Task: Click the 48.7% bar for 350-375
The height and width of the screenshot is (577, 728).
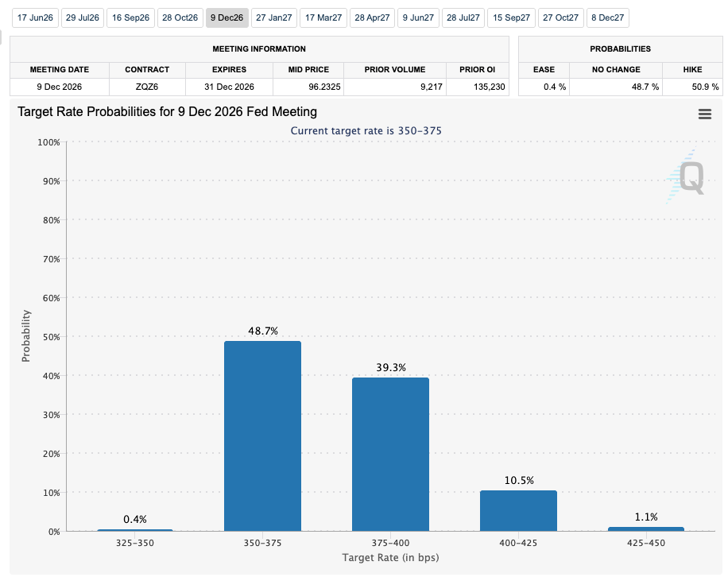Action: point(263,436)
